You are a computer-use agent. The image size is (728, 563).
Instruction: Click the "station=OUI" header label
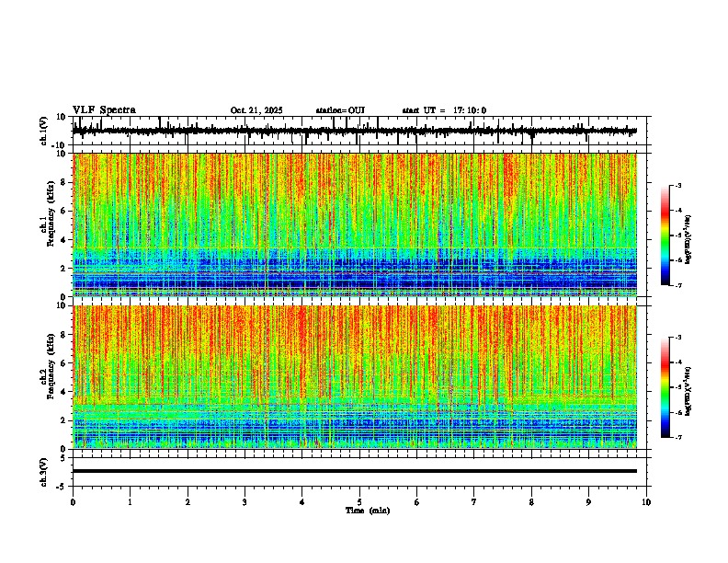pyautogui.click(x=340, y=110)
